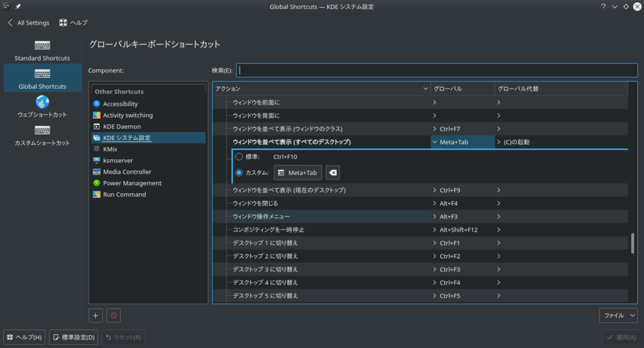Expand the Ctrl+F9 shortcut chevron

[435, 190]
